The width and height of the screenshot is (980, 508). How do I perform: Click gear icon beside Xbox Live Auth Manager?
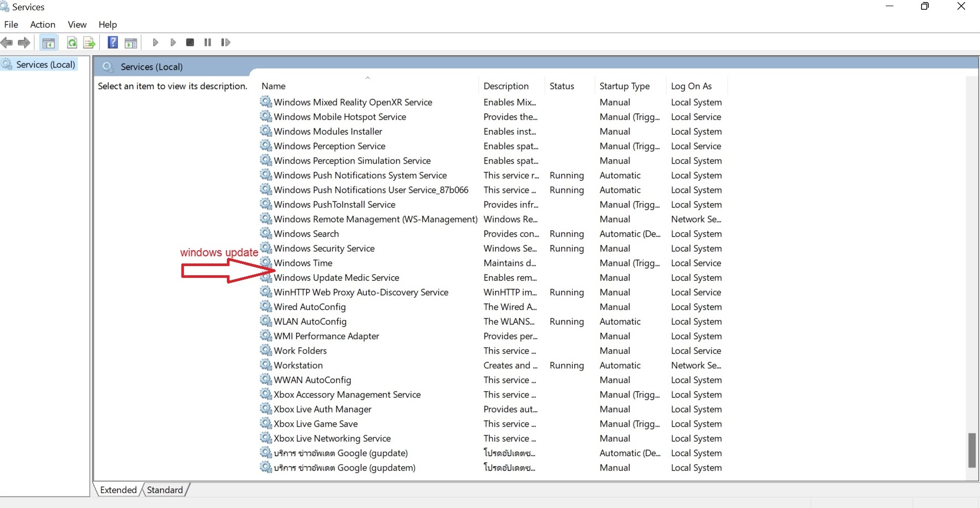point(265,409)
